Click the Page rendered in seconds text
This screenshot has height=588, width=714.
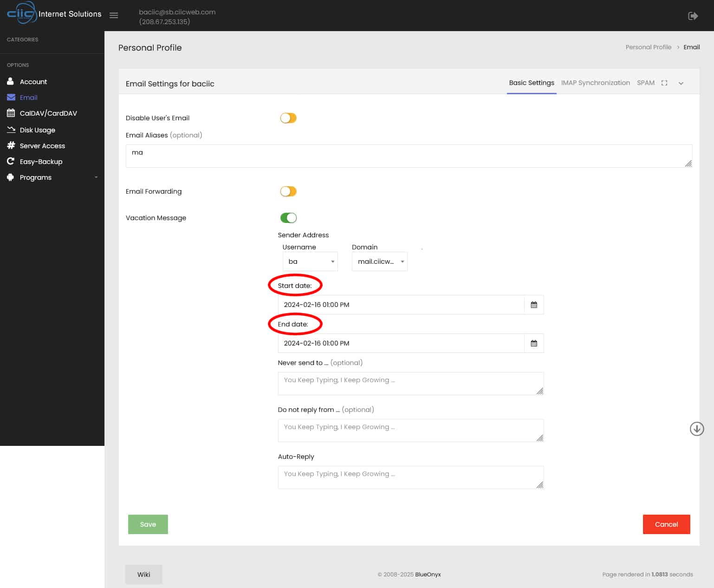[648, 575]
